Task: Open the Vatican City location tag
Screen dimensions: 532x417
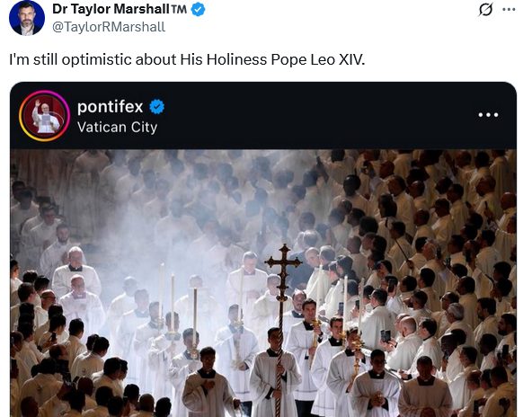Action: click(x=117, y=128)
